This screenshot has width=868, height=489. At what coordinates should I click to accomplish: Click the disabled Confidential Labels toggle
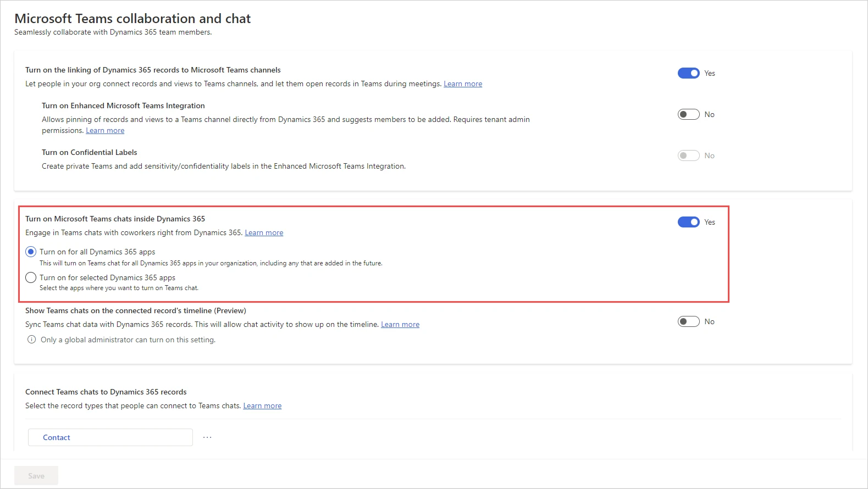coord(688,155)
